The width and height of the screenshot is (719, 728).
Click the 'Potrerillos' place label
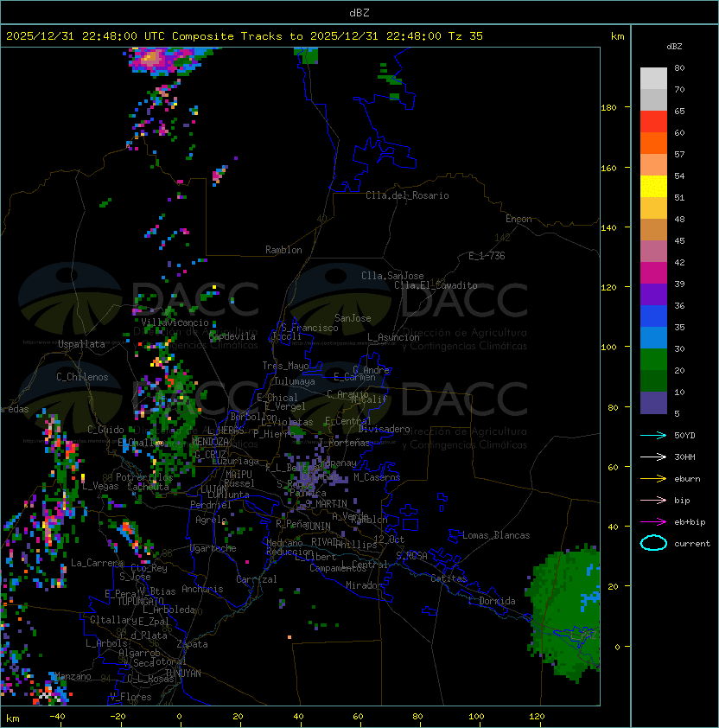[144, 477]
